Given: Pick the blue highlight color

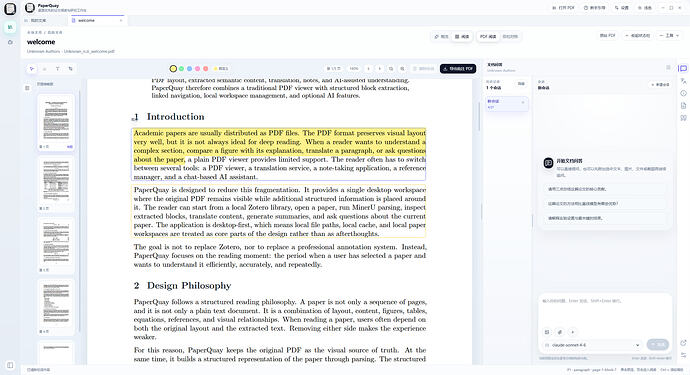Looking at the screenshot, I should click(190, 69).
